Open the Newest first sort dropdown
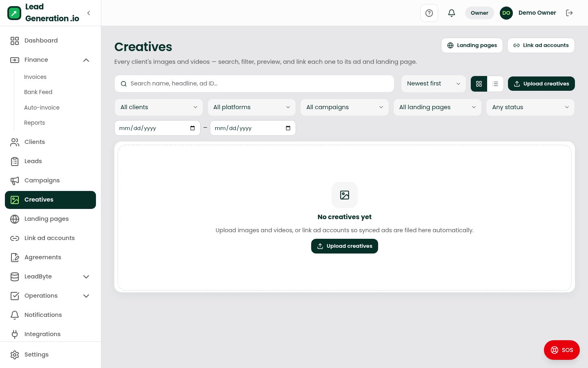588x368 pixels. (434, 83)
